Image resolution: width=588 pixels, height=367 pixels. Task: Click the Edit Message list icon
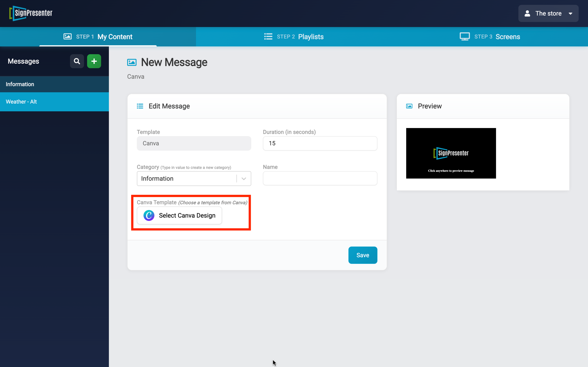tap(140, 106)
